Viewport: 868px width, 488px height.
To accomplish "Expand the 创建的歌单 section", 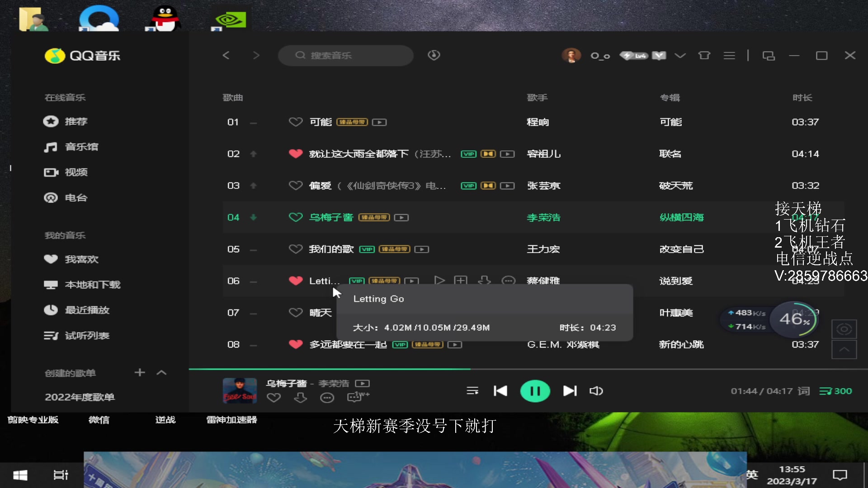I will click(161, 372).
